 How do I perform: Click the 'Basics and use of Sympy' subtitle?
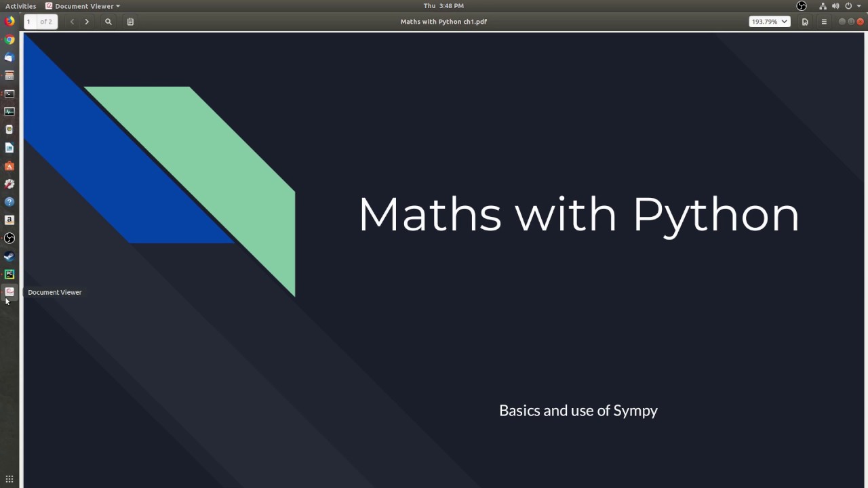pos(578,411)
